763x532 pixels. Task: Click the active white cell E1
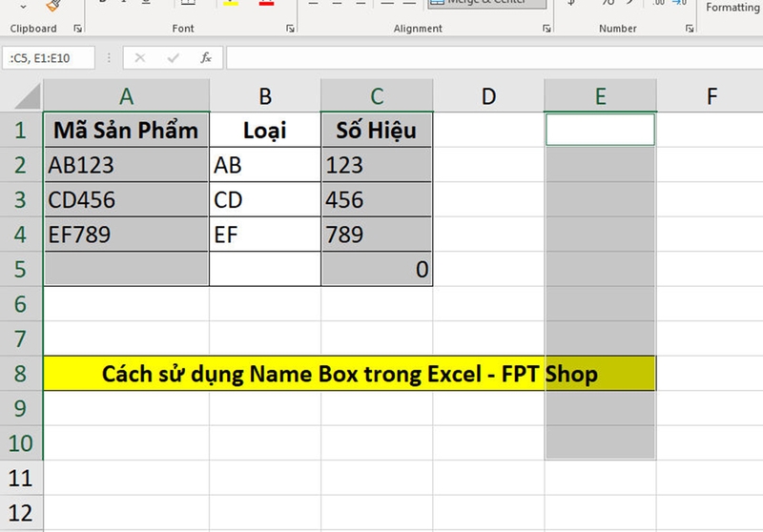tap(601, 130)
